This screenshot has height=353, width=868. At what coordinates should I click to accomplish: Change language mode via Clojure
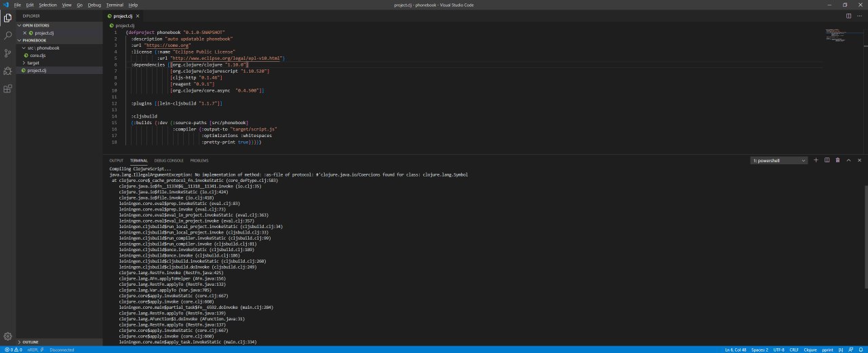[810, 350]
